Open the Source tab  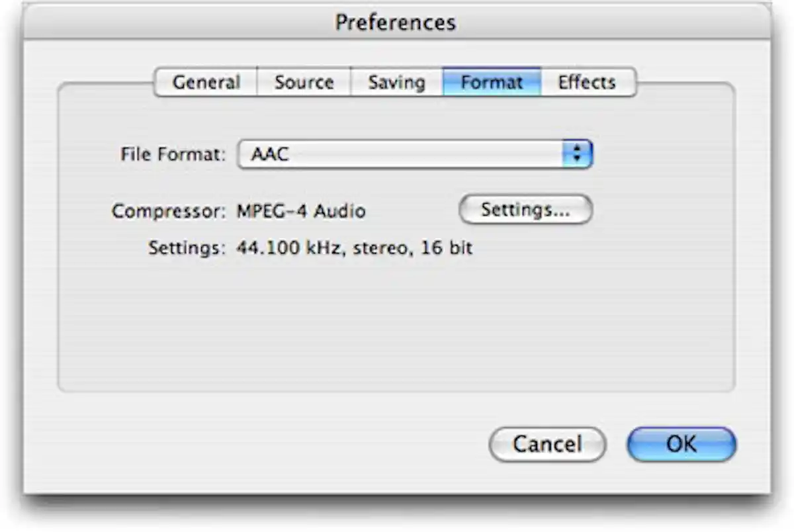(303, 82)
